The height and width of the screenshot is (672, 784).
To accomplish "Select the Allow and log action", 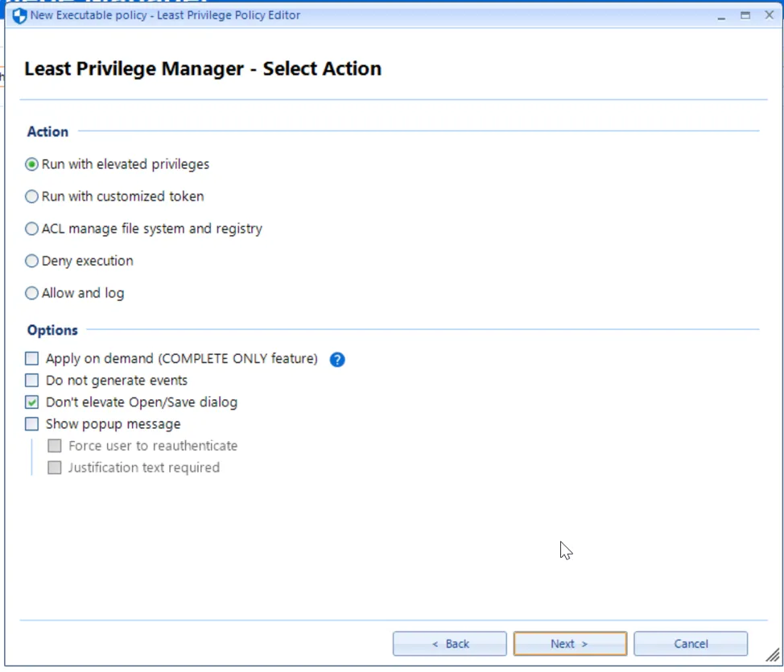I will click(x=32, y=293).
